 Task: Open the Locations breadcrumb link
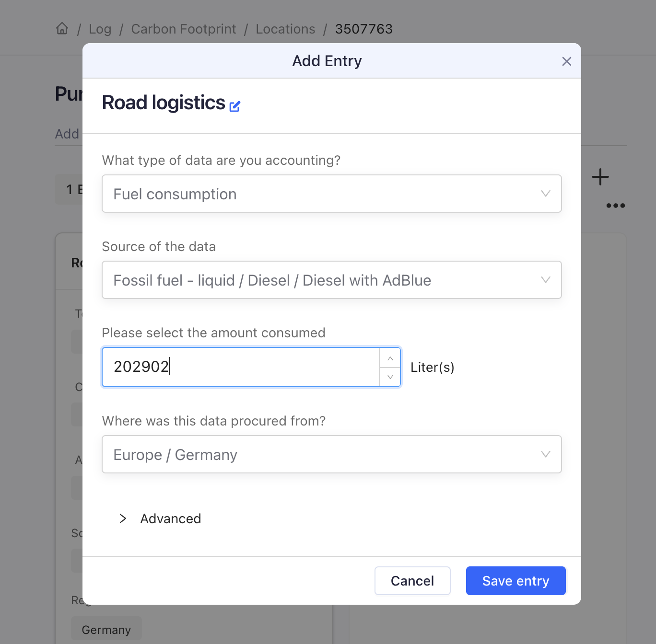285,29
